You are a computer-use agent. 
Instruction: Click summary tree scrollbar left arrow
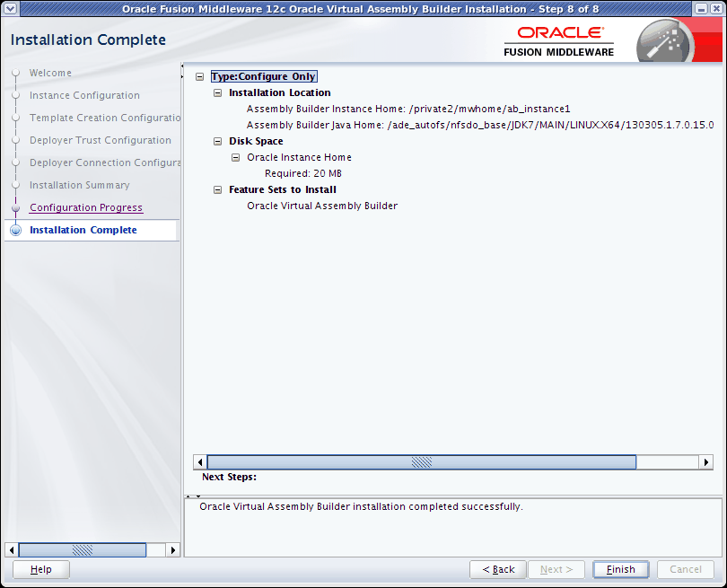(200, 461)
